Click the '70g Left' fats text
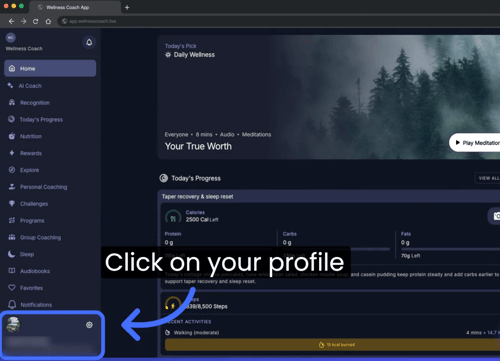 [x=410, y=256]
